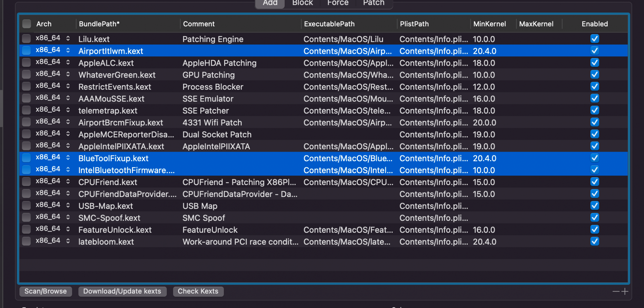The width and height of the screenshot is (644, 308).
Task: Open the Arch selector for CPUFriend.kext
Action: [x=68, y=182]
